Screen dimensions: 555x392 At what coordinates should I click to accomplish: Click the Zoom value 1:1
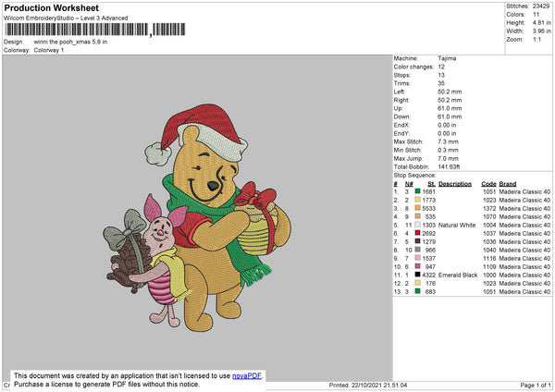point(536,39)
